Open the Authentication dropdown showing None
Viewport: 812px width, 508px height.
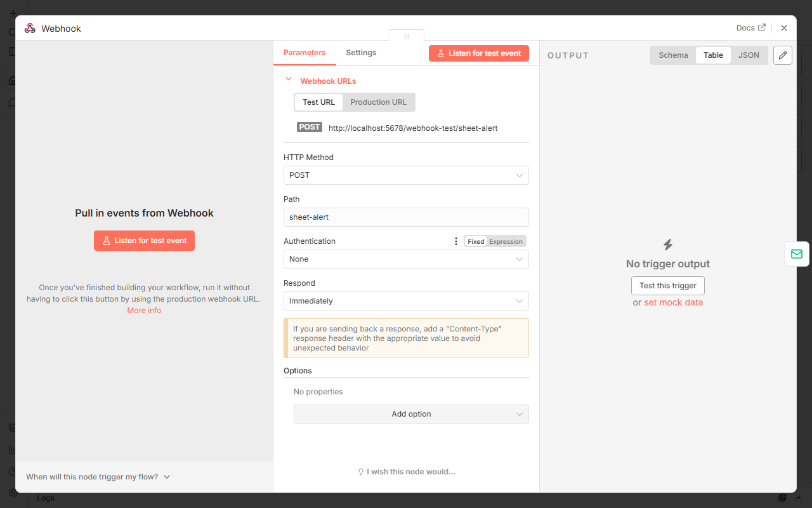tap(406, 259)
